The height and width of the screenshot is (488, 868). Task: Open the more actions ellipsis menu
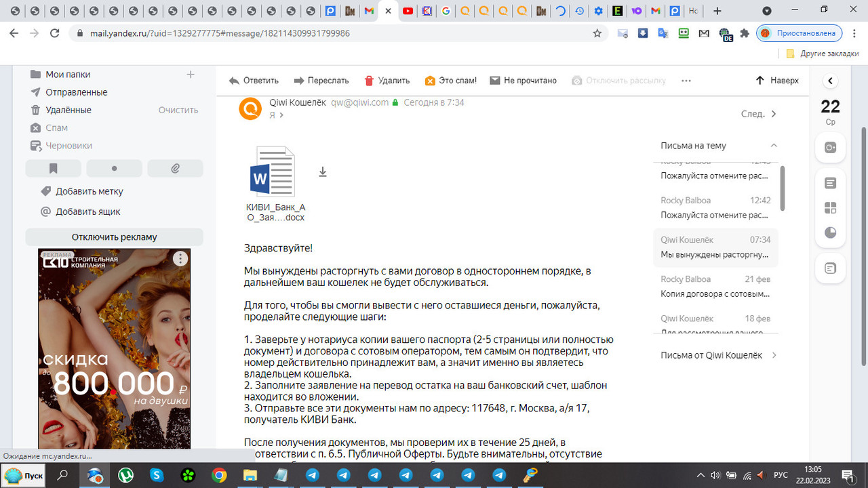pos(686,81)
